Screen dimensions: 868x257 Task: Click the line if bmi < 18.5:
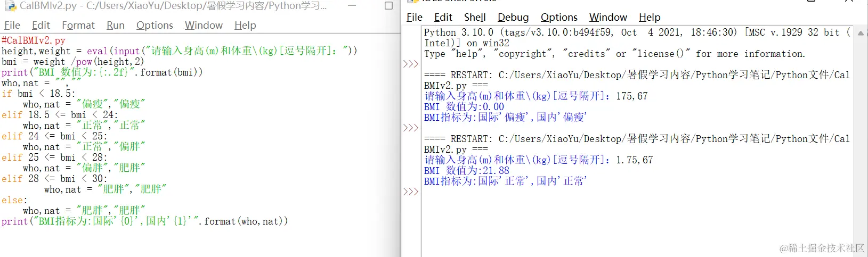(38, 94)
